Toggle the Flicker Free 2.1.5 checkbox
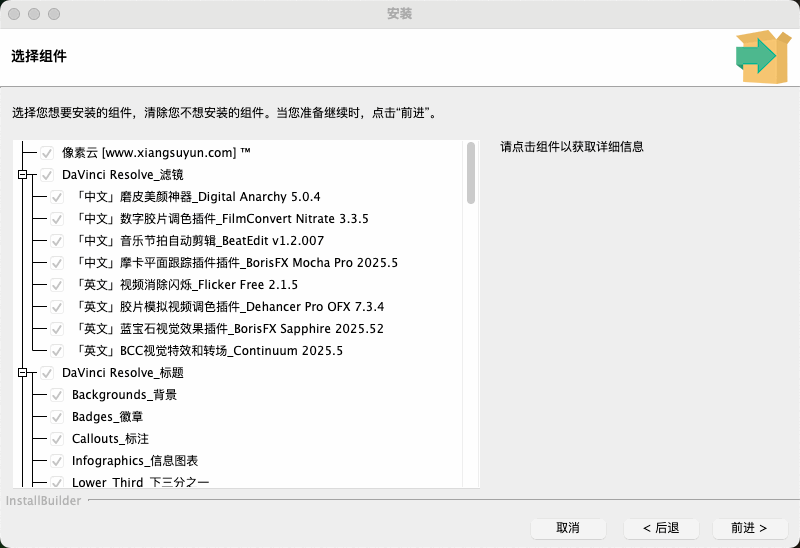This screenshot has width=800, height=548. [57, 285]
